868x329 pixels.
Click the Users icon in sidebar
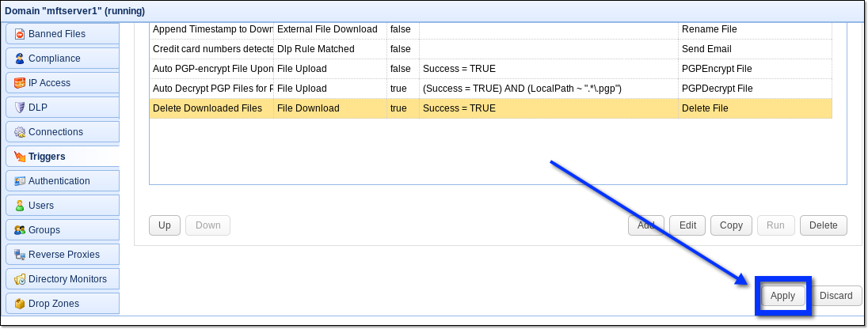(20, 206)
